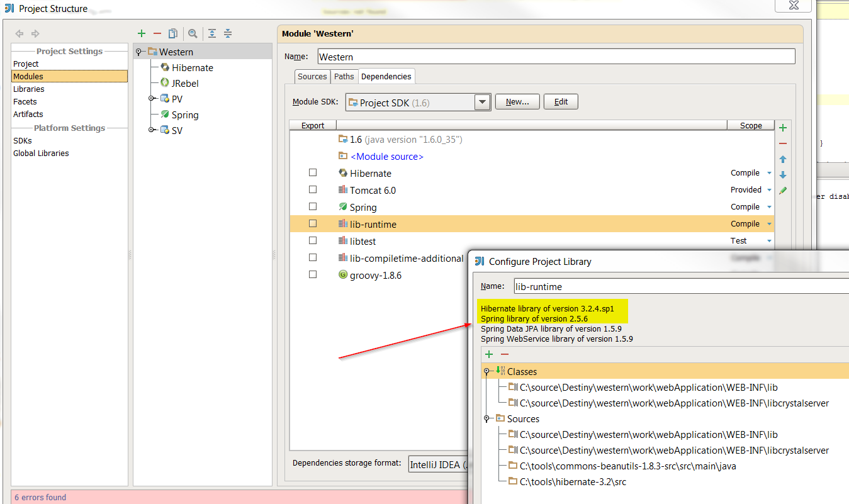Click the Module source link
The width and height of the screenshot is (849, 504).
[387, 156]
